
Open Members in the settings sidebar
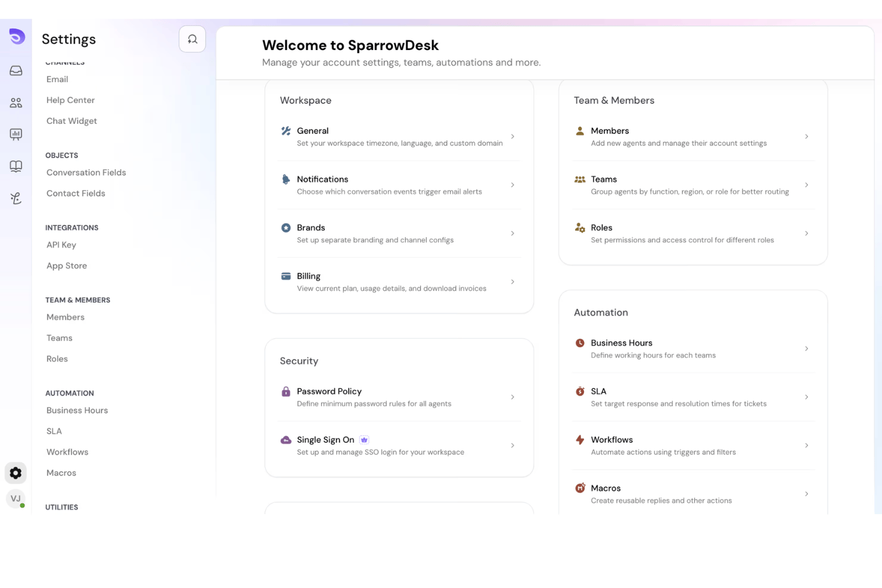pyautogui.click(x=66, y=318)
